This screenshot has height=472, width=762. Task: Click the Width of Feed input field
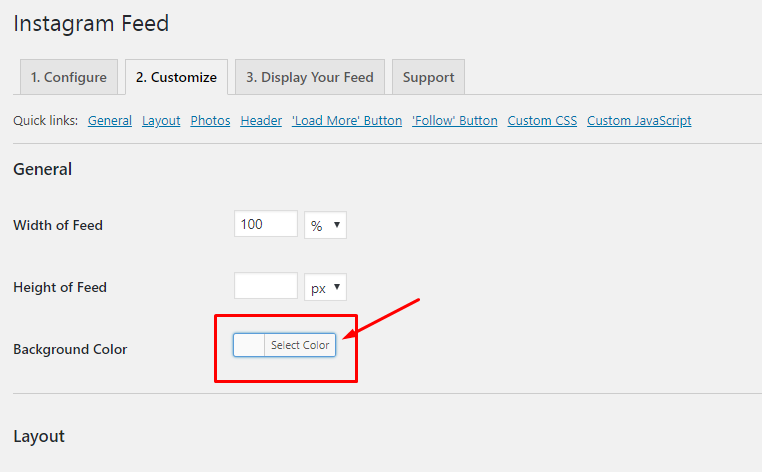tap(265, 224)
